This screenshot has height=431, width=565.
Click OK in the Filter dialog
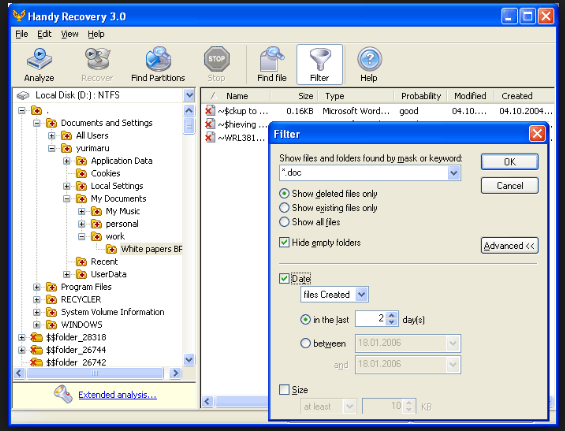[x=510, y=162]
